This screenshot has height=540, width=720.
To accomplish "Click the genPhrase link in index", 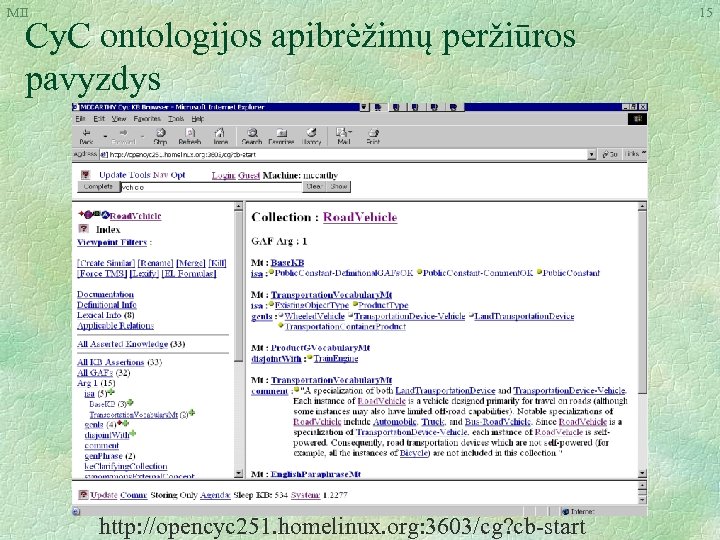I will coord(103,456).
